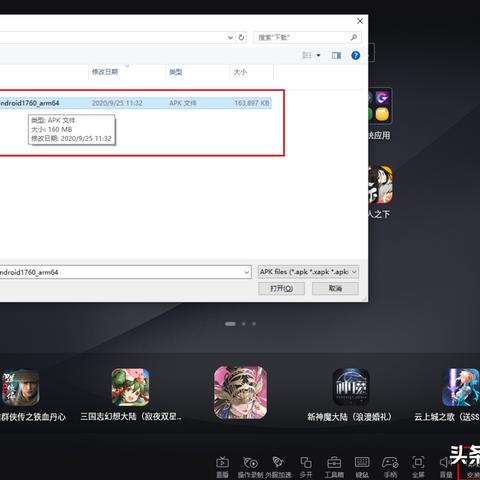The width and height of the screenshot is (480, 480).
Task: Expand the address bar history dropdown
Action: (x=230, y=37)
